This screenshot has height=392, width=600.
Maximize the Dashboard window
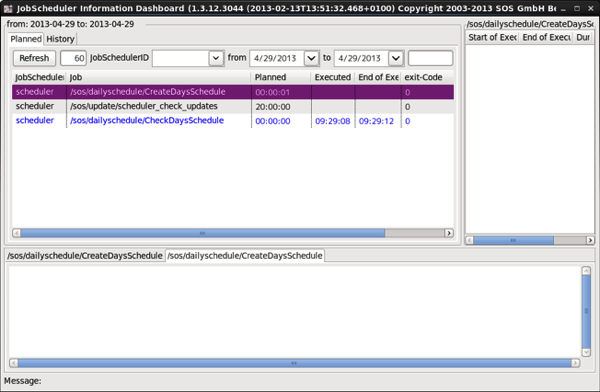point(577,8)
